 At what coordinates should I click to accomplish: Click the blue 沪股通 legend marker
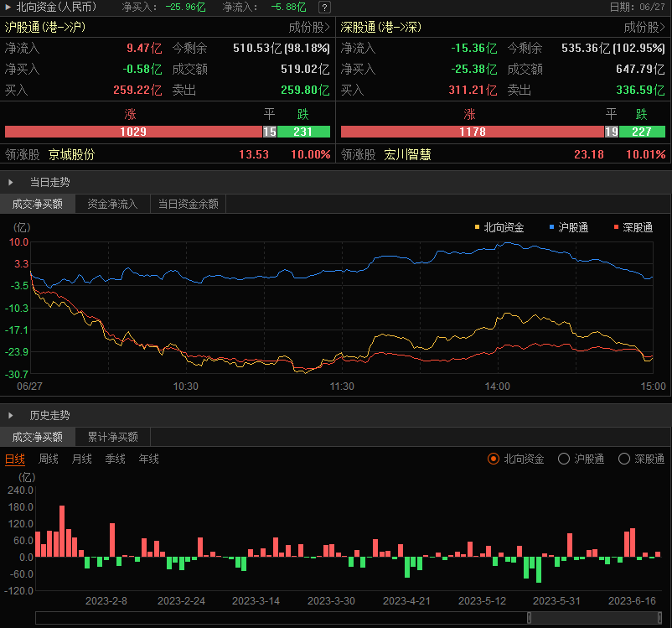(x=551, y=227)
